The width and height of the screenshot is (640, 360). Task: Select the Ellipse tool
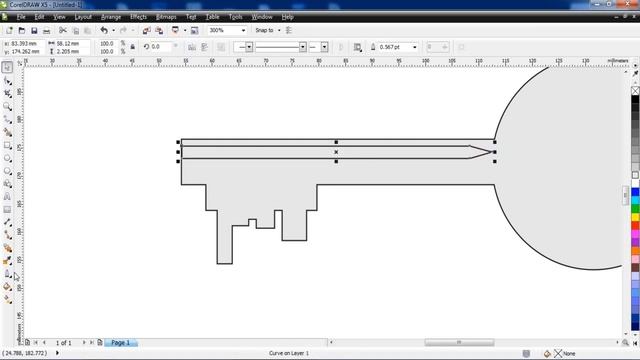click(x=7, y=158)
